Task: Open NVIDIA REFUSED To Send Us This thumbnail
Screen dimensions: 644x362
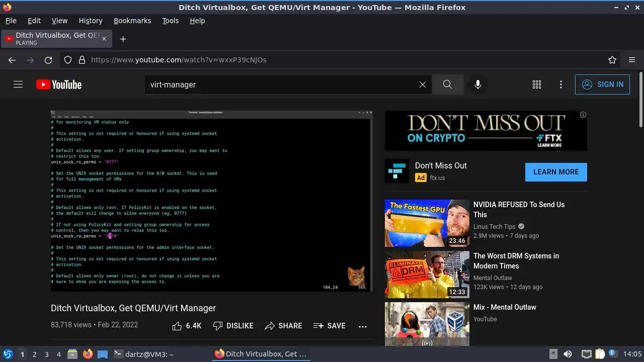Action: (x=427, y=223)
